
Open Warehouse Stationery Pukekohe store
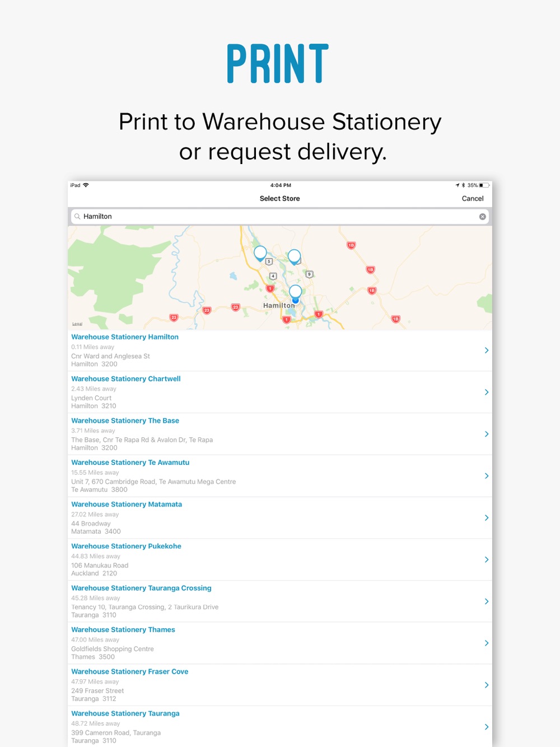tap(280, 559)
